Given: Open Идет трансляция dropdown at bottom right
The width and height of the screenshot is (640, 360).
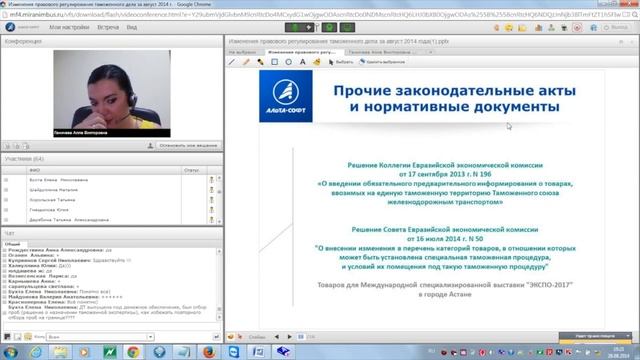Looking at the screenshot, I should click(628, 336).
